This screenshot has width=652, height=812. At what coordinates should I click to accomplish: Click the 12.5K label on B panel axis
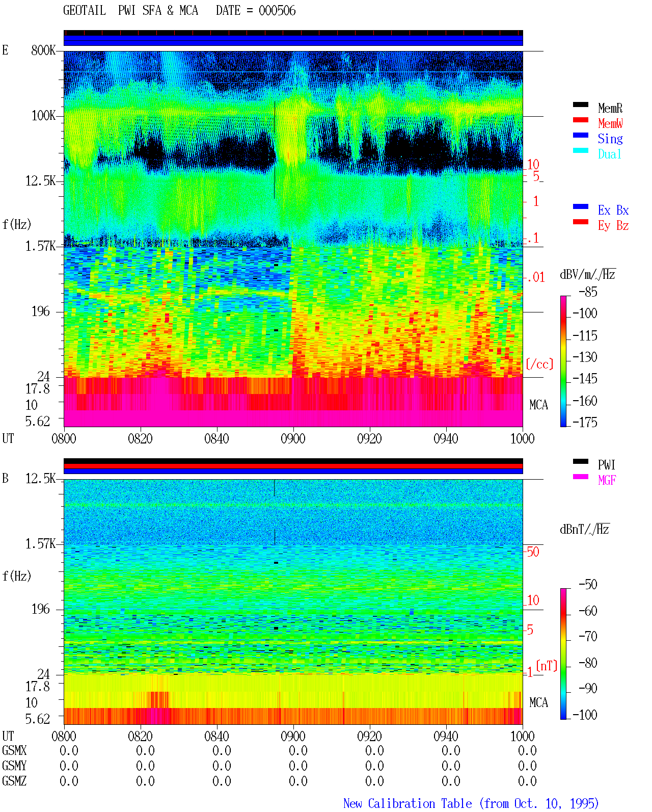click(x=40, y=478)
